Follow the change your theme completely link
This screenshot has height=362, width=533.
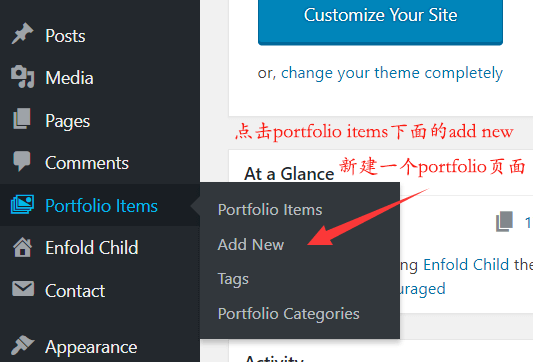click(x=392, y=73)
